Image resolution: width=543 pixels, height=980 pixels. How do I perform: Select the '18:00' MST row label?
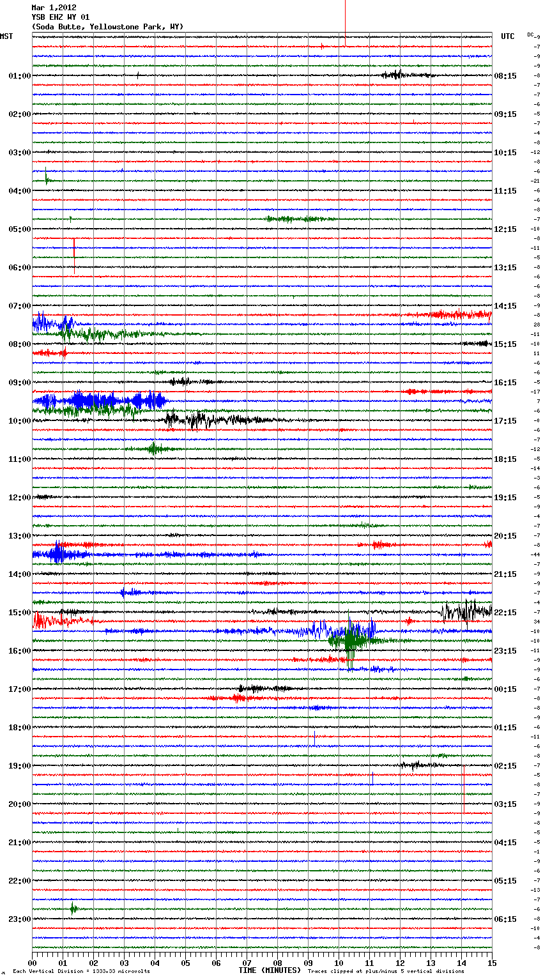20,728
